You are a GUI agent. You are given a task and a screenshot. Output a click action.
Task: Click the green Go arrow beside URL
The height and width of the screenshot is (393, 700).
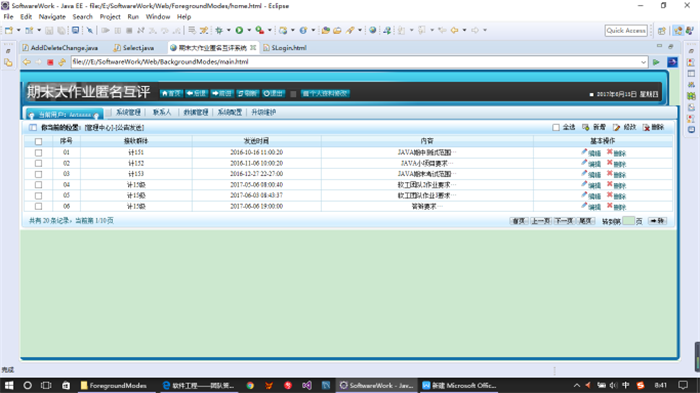click(x=656, y=62)
